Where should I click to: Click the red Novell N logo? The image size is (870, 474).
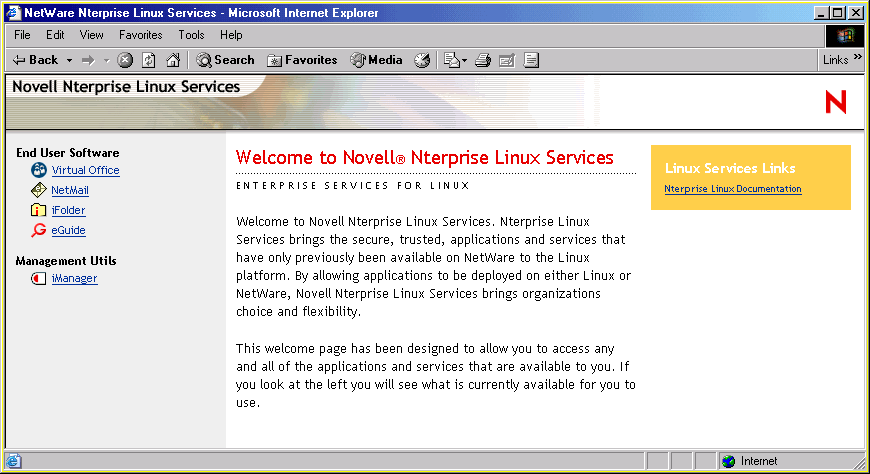point(836,102)
